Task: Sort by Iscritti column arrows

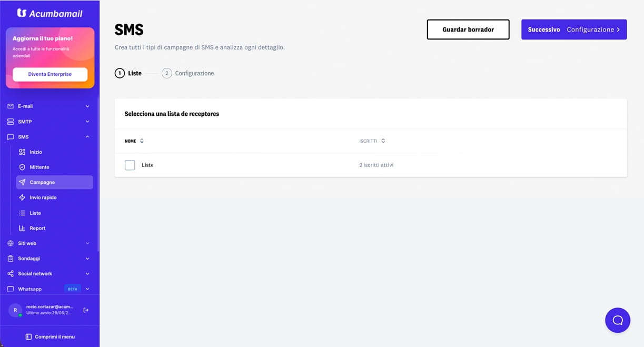Action: (383, 141)
